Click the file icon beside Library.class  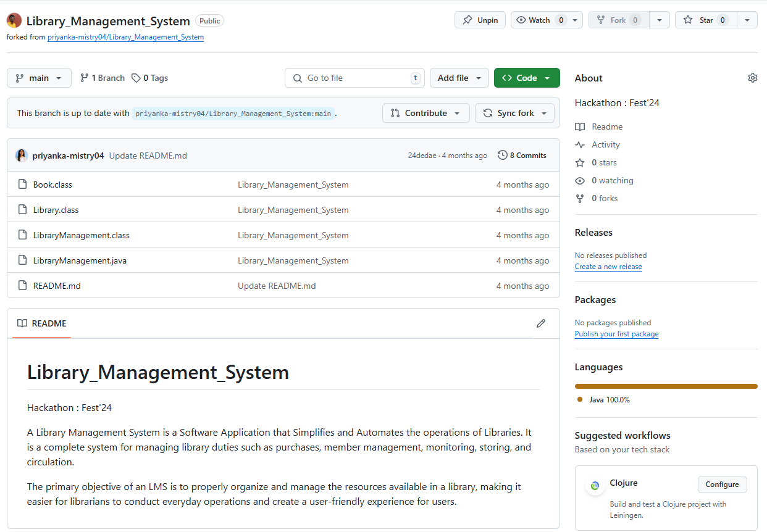click(23, 210)
